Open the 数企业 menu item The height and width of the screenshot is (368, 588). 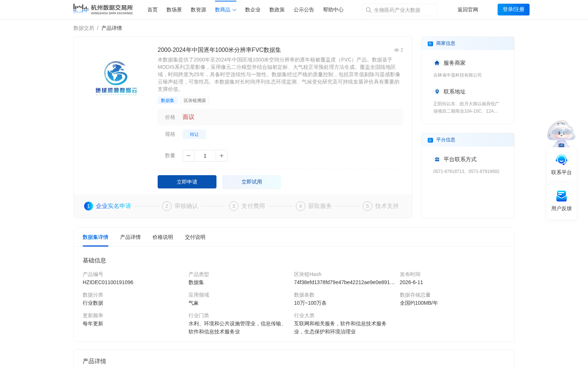(x=253, y=10)
